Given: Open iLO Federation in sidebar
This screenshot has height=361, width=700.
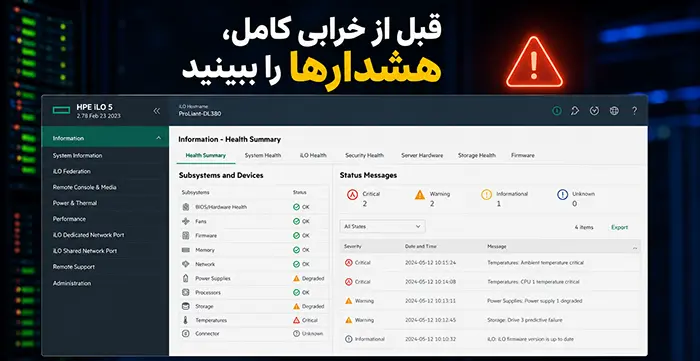Looking at the screenshot, I should 71,171.
